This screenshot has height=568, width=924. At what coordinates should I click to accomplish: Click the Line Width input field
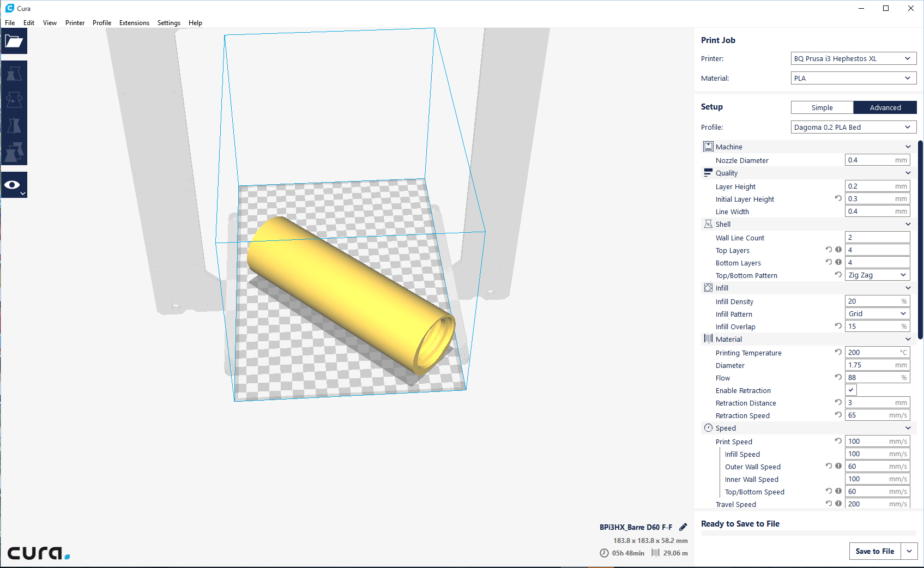pos(878,212)
